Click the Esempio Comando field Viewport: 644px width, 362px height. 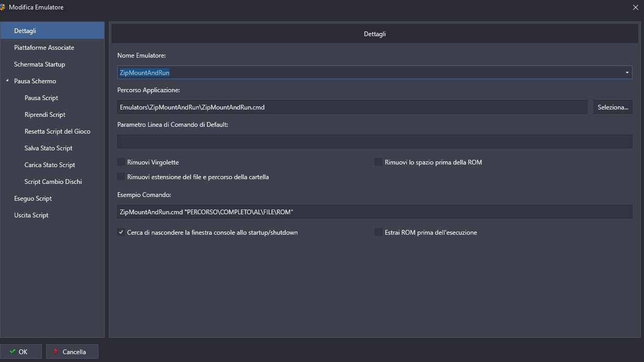point(375,212)
